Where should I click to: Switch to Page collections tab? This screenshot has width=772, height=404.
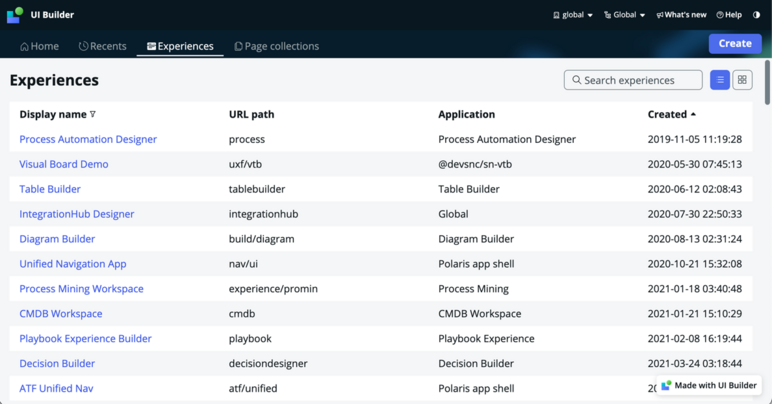click(277, 46)
